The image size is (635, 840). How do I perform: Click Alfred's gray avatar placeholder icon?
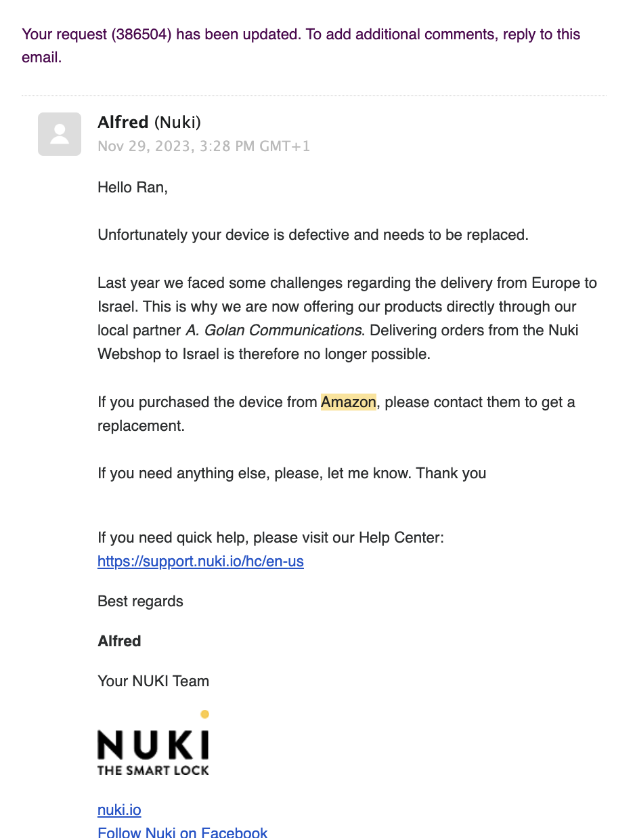pos(60,134)
